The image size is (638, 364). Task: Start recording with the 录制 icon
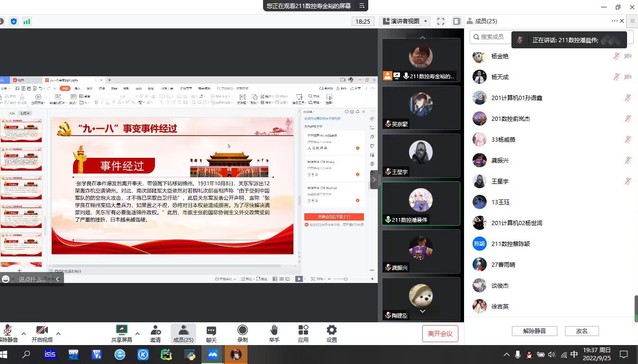pos(243,333)
